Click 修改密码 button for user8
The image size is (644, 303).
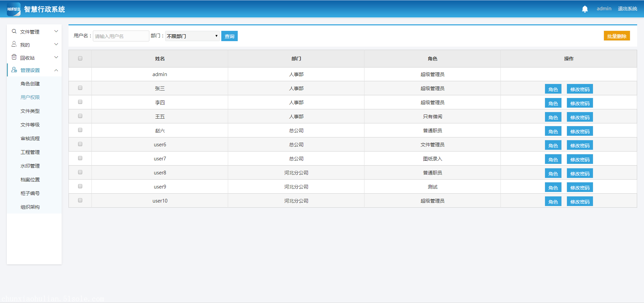(x=580, y=173)
